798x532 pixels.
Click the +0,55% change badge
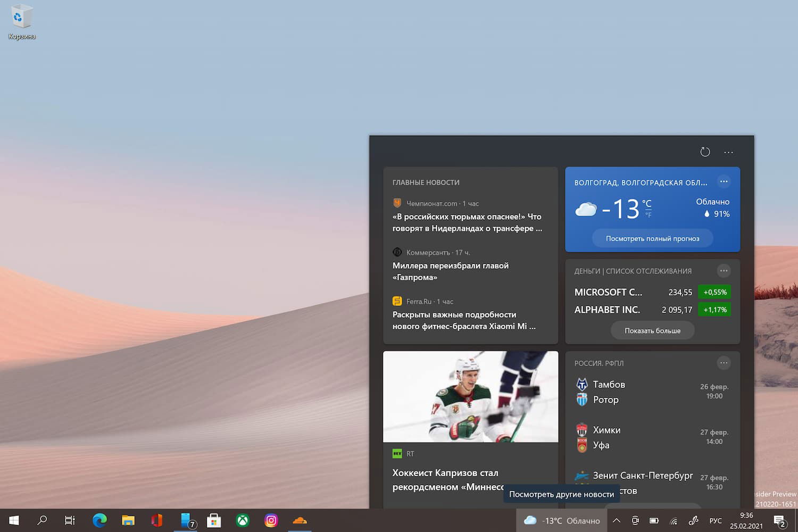point(714,292)
